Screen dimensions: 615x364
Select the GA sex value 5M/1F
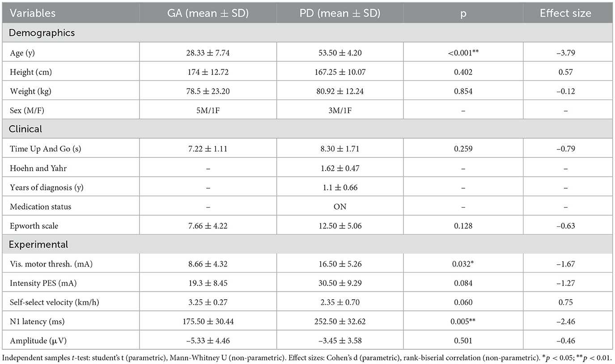pyautogui.click(x=208, y=110)
